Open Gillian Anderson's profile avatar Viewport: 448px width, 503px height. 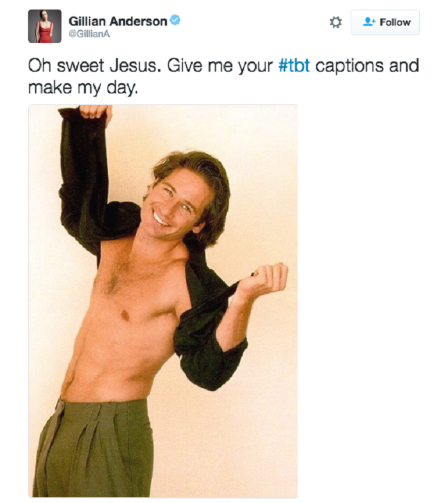[x=45, y=26]
